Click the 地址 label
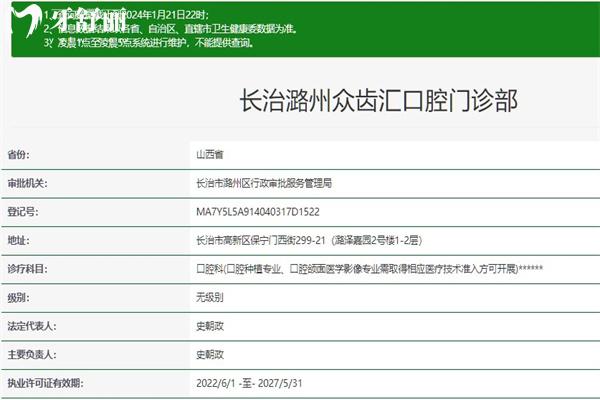 18,240
